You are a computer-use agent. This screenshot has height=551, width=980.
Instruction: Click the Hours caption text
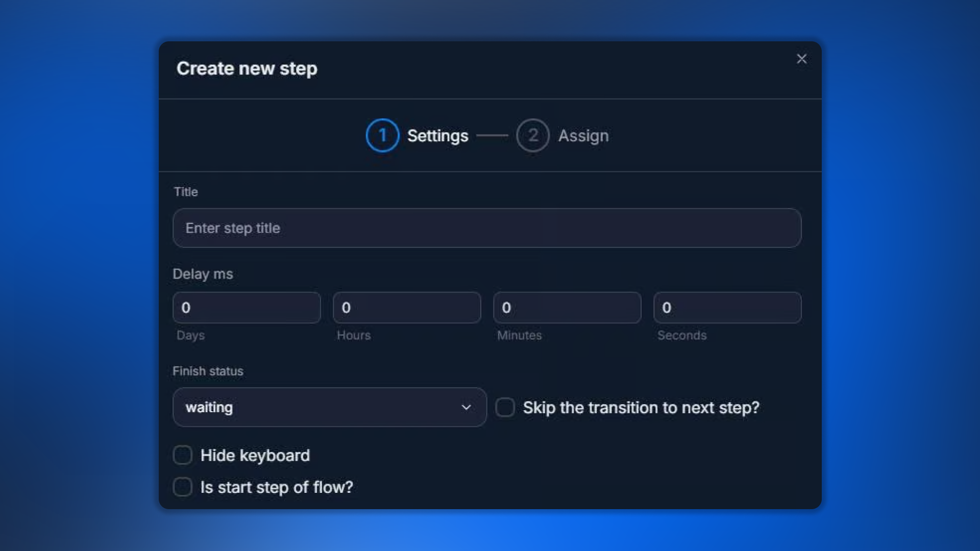coord(354,335)
